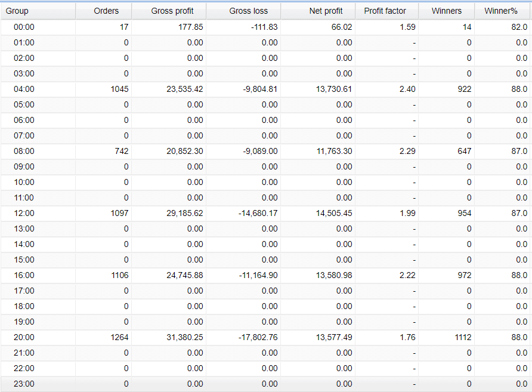Screen dimensions: 532x392
Task: Click the net profit value 14,505.45
Action: tap(334, 213)
